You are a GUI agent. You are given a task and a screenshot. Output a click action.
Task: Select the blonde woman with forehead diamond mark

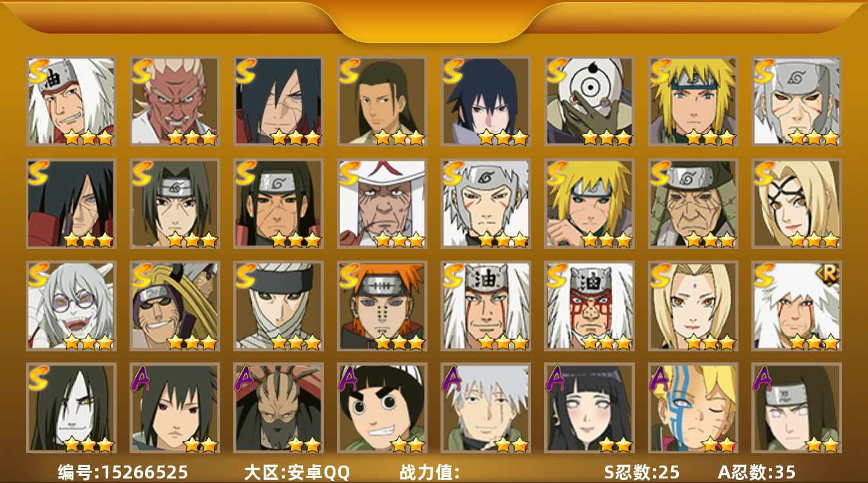click(692, 306)
